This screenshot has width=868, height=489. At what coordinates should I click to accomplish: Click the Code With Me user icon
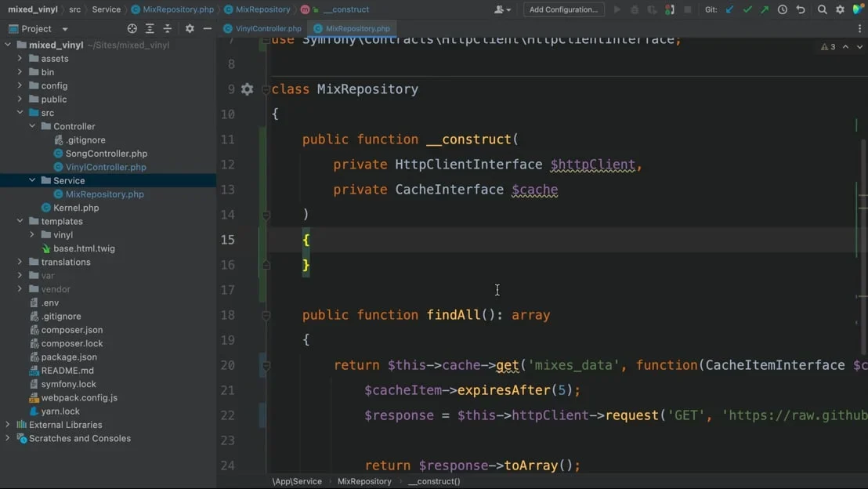[x=501, y=9]
